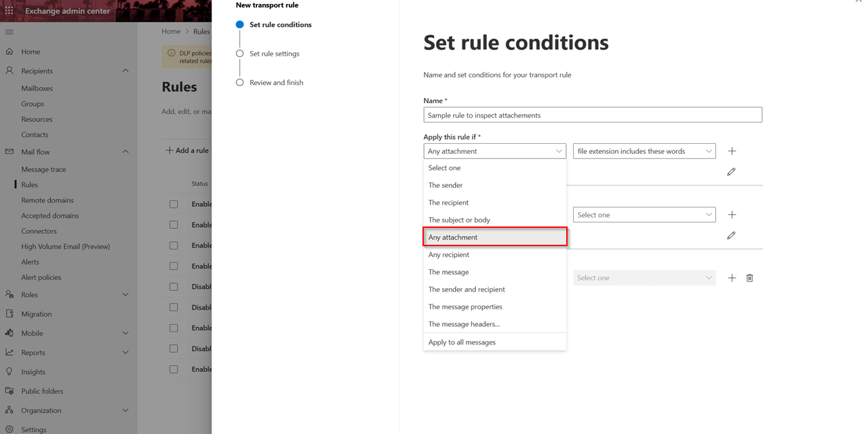The height and width of the screenshot is (434, 868).
Task: Delete the third condition with trash icon
Action: tap(749, 277)
